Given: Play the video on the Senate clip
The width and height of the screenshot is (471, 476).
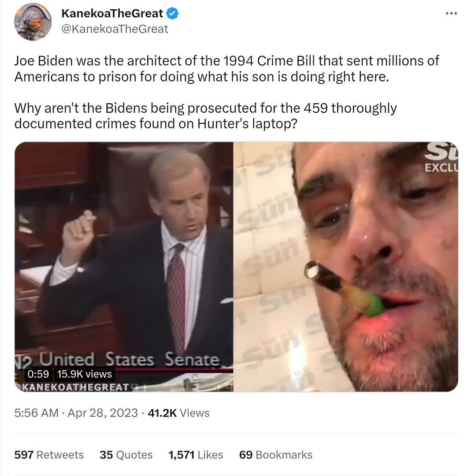Looking at the screenshot, I should coord(124,267).
